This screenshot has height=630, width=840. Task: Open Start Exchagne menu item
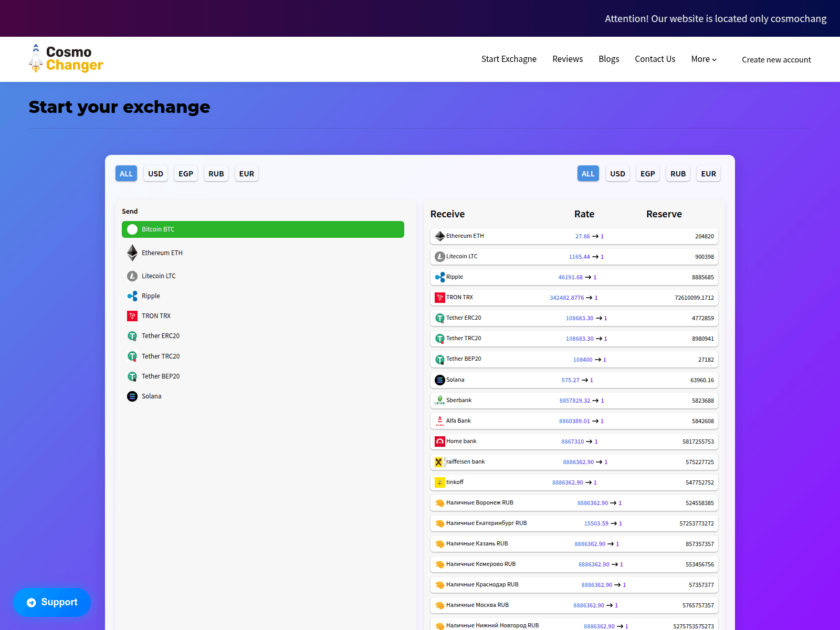[509, 59]
